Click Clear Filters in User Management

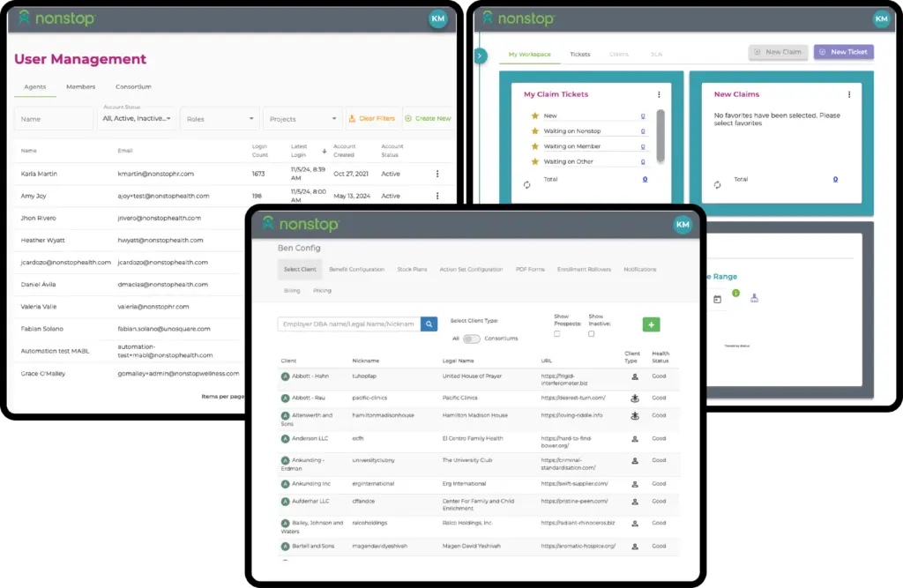[x=374, y=118]
